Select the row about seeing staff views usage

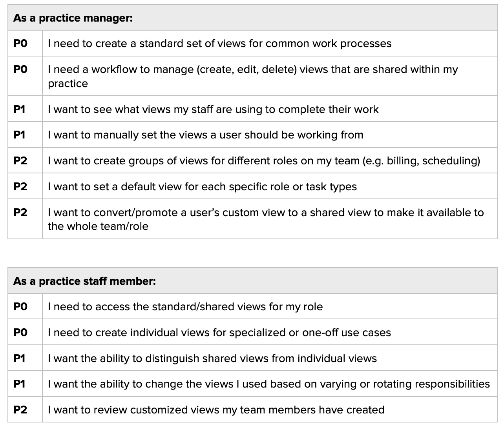pyautogui.click(x=213, y=109)
